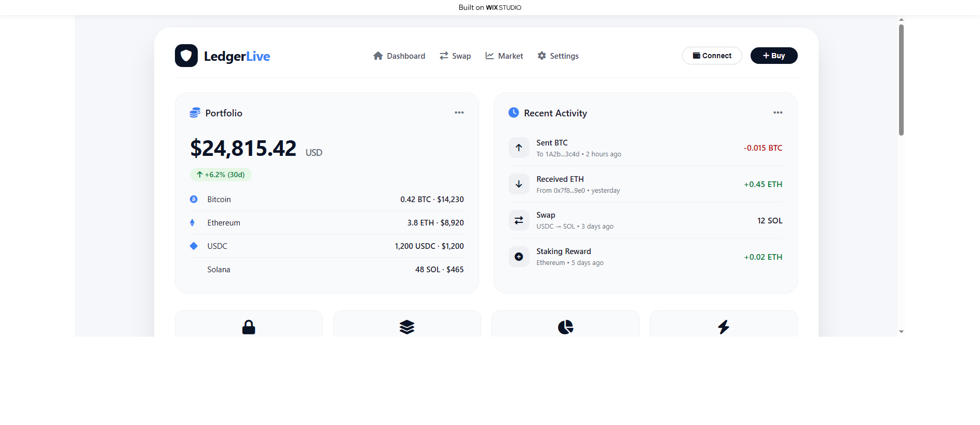Click the 1,200 USDC · $1,200 value

[x=429, y=246]
